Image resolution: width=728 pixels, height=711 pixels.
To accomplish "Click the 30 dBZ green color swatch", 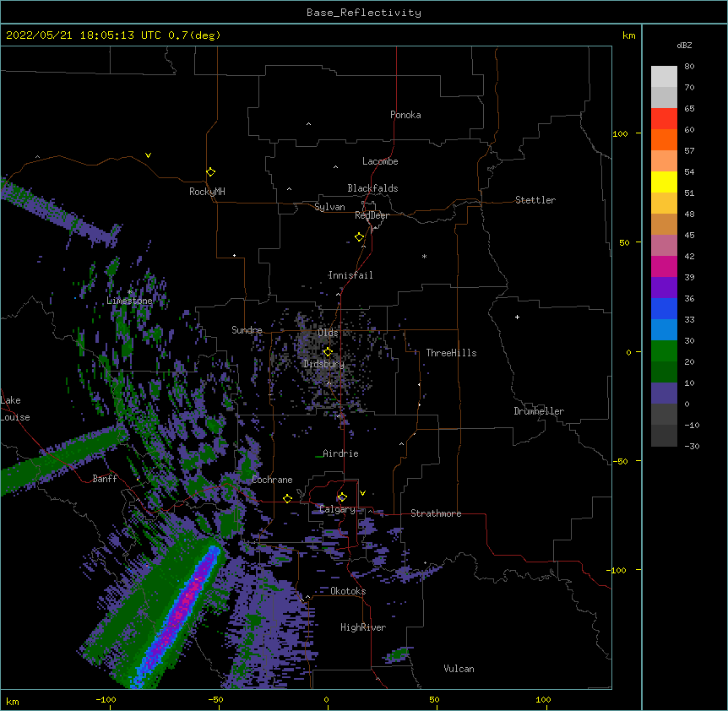I will click(664, 351).
